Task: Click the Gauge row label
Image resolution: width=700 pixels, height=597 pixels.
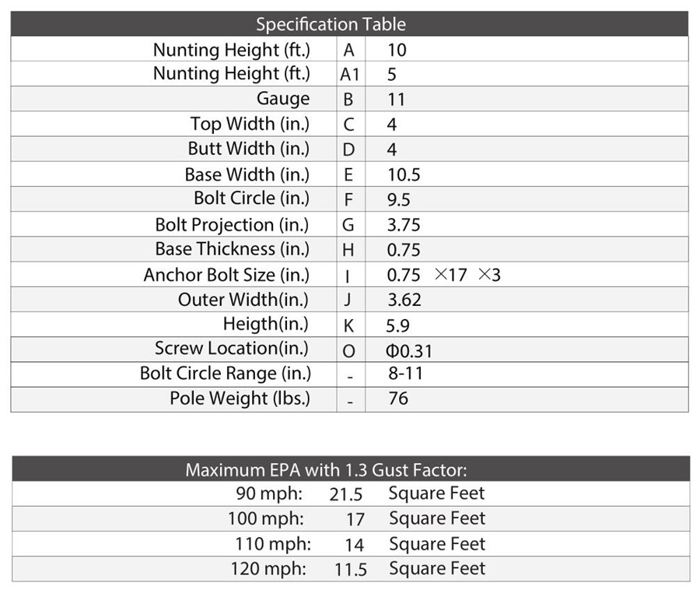Action: pyautogui.click(x=283, y=99)
